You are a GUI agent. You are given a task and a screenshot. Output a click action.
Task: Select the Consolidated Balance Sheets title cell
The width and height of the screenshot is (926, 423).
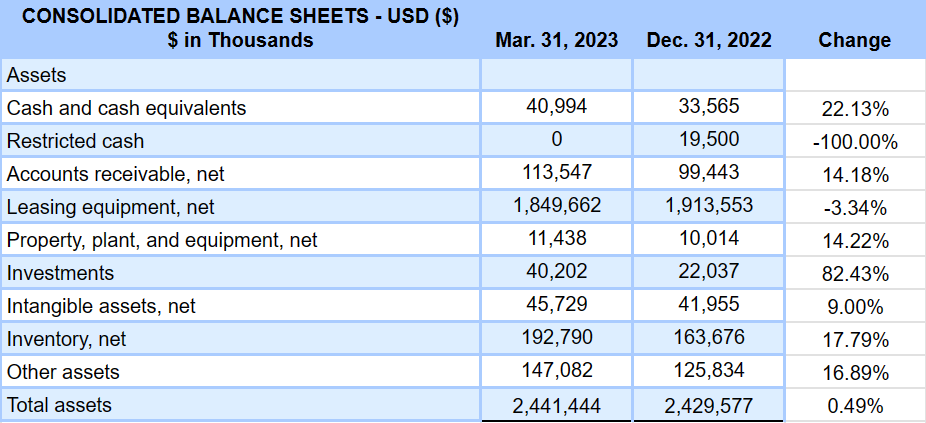pyautogui.click(x=240, y=28)
